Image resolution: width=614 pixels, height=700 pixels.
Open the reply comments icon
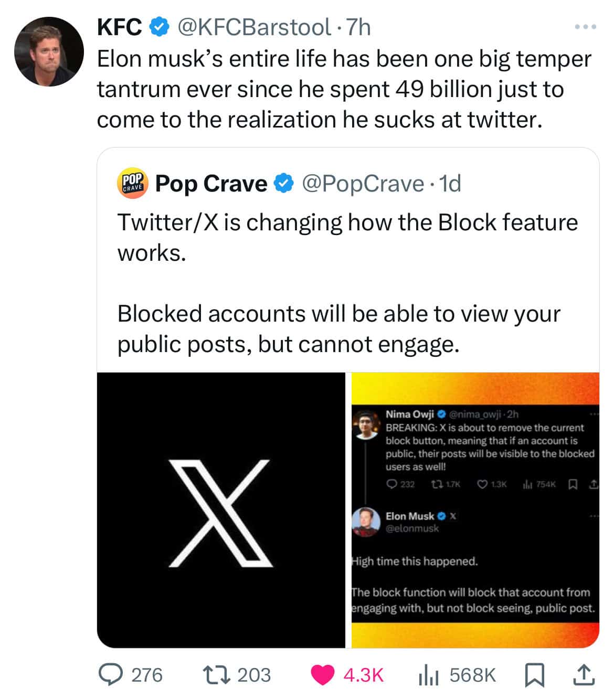111,674
